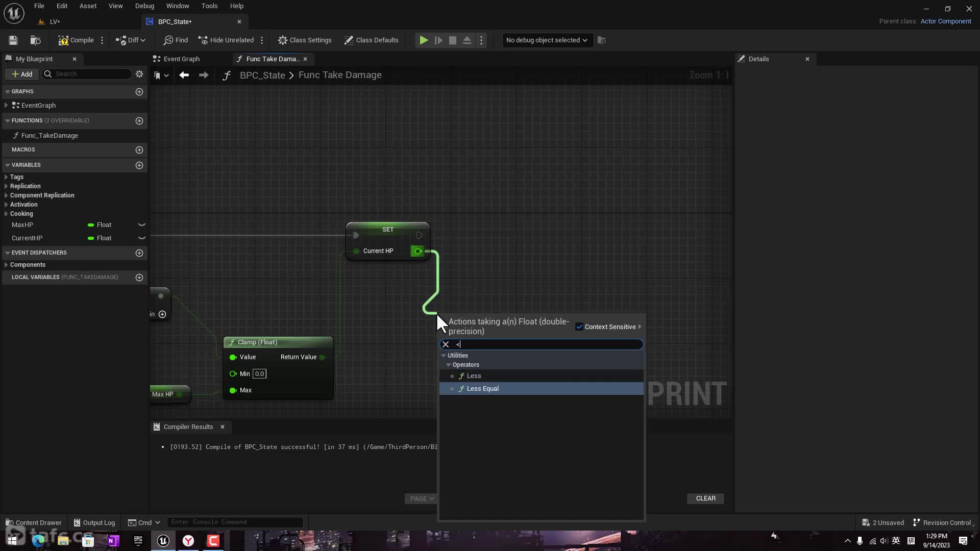
Task: Open the Debug menu
Action: pyautogui.click(x=144, y=6)
